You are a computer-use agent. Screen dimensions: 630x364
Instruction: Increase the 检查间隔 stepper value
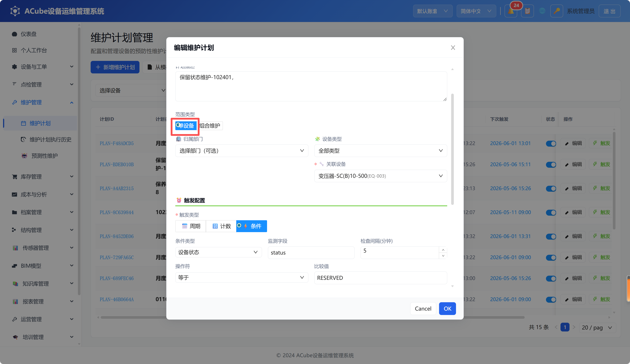(443, 250)
